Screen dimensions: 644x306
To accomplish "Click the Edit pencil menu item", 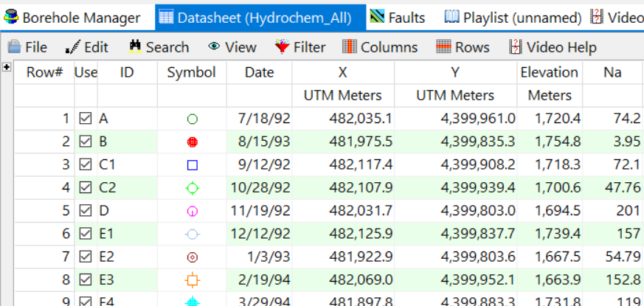I will tap(87, 47).
